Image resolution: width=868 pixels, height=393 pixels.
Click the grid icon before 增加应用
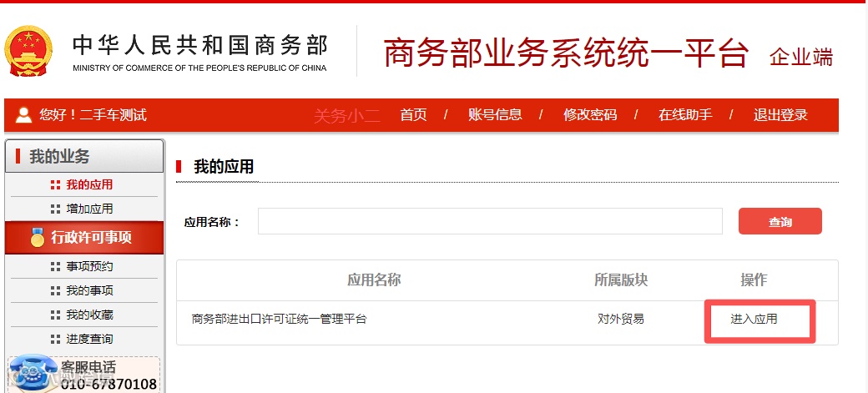[55, 209]
